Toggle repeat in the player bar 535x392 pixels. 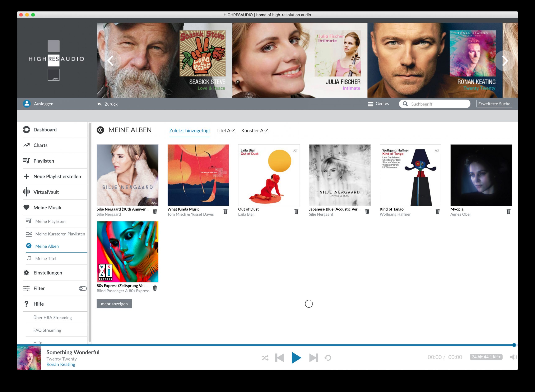328,357
